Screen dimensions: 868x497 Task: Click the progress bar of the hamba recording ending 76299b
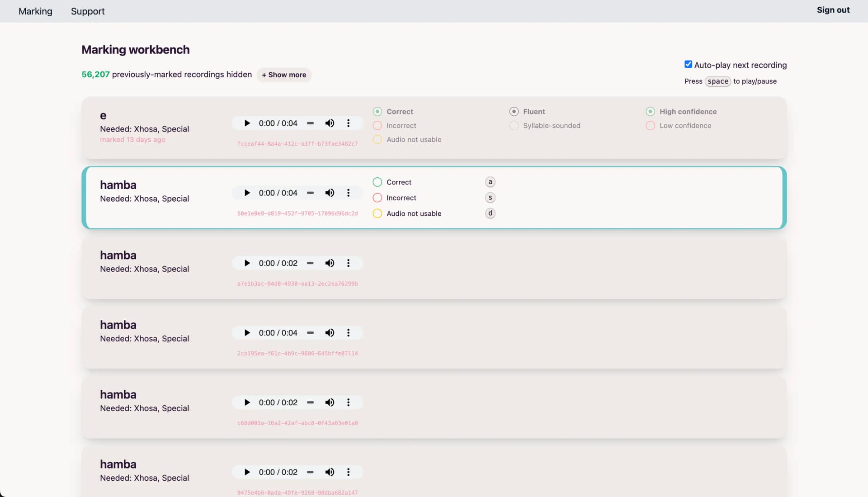click(x=310, y=263)
